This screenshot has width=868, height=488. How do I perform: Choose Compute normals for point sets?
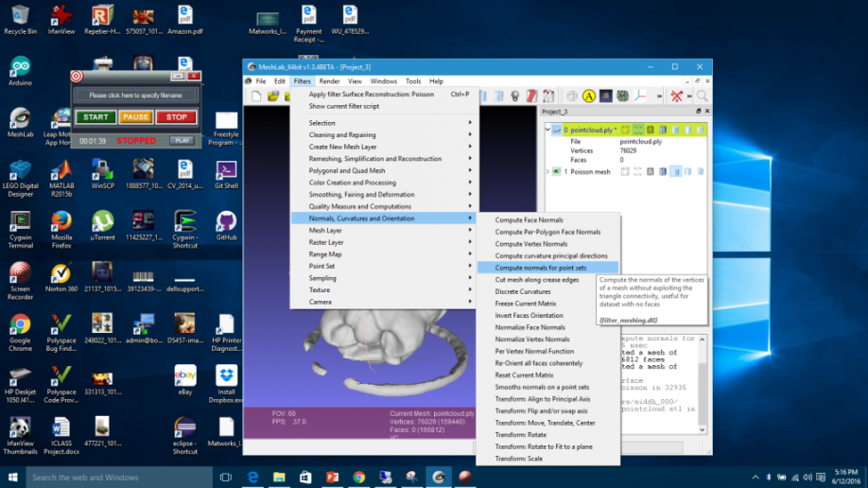point(547,268)
